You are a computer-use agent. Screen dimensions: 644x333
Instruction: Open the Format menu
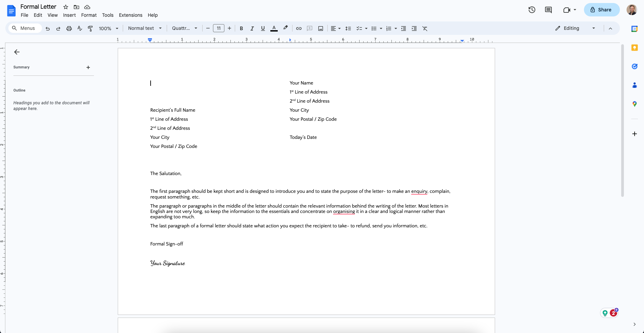89,15
